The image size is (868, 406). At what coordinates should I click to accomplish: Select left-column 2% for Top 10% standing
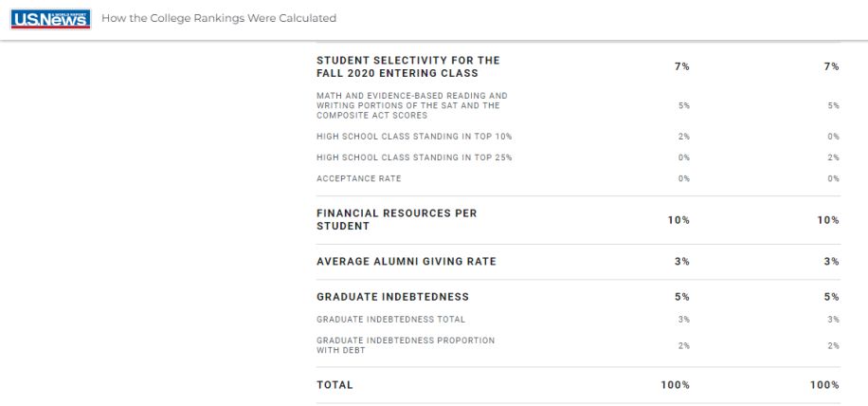pyautogui.click(x=684, y=137)
